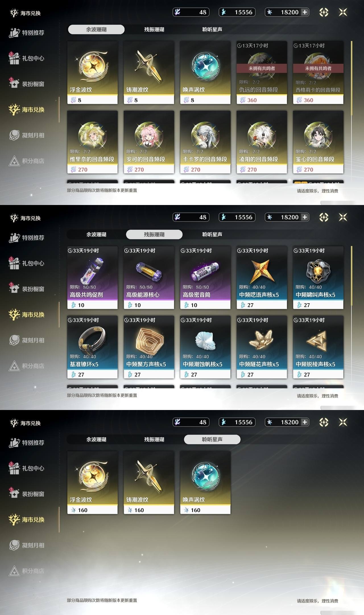Pick the 高级能源核心 yellow capsule item

pyautogui.click(x=149, y=278)
